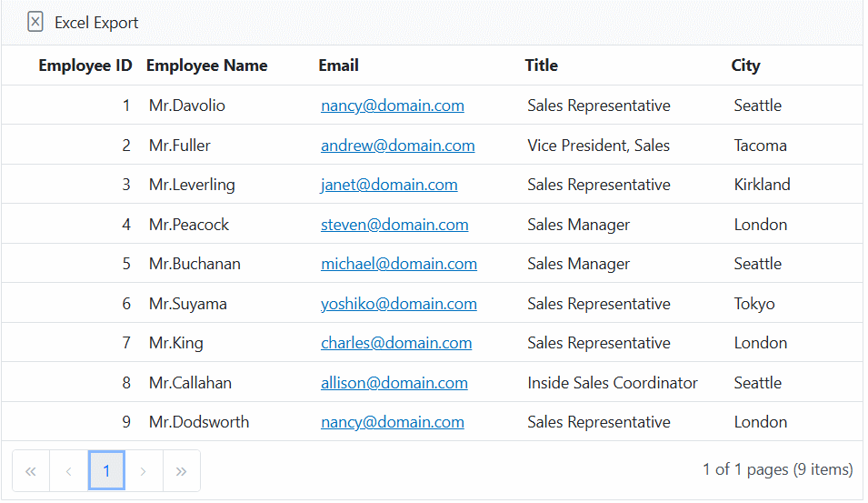This screenshot has width=868, height=503.
Task: Go to next page arrow in pager
Action: pyautogui.click(x=144, y=470)
